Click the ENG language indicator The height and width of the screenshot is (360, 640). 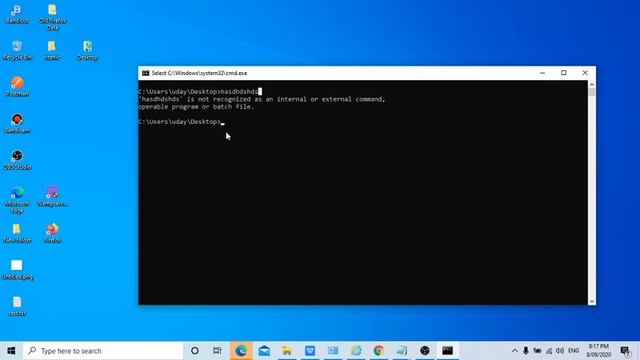pyautogui.click(x=573, y=351)
